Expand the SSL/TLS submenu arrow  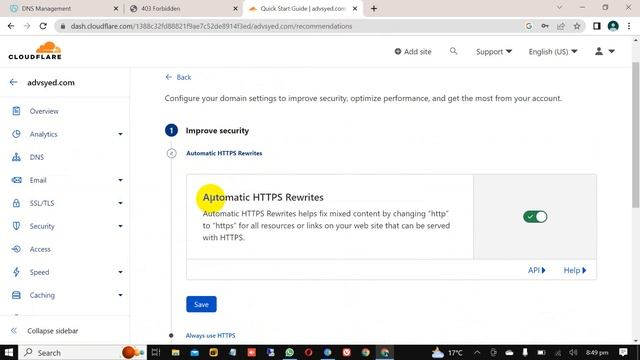pos(120,203)
